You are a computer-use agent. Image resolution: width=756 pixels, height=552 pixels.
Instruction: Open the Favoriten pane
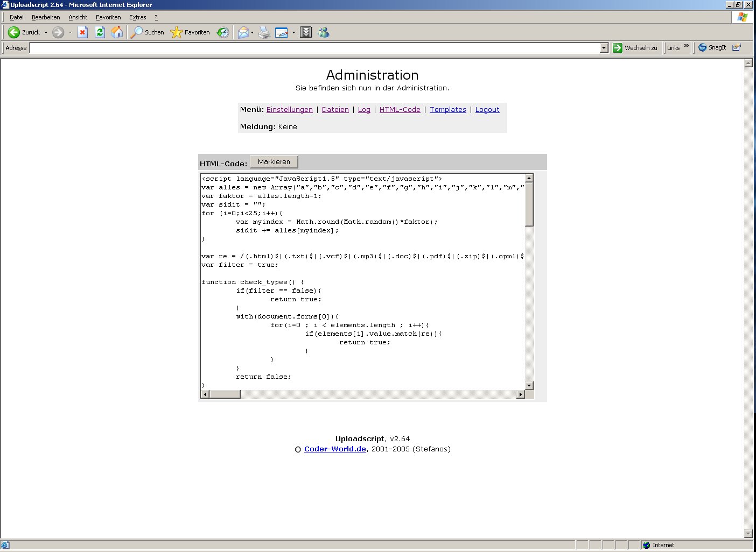pyautogui.click(x=190, y=32)
